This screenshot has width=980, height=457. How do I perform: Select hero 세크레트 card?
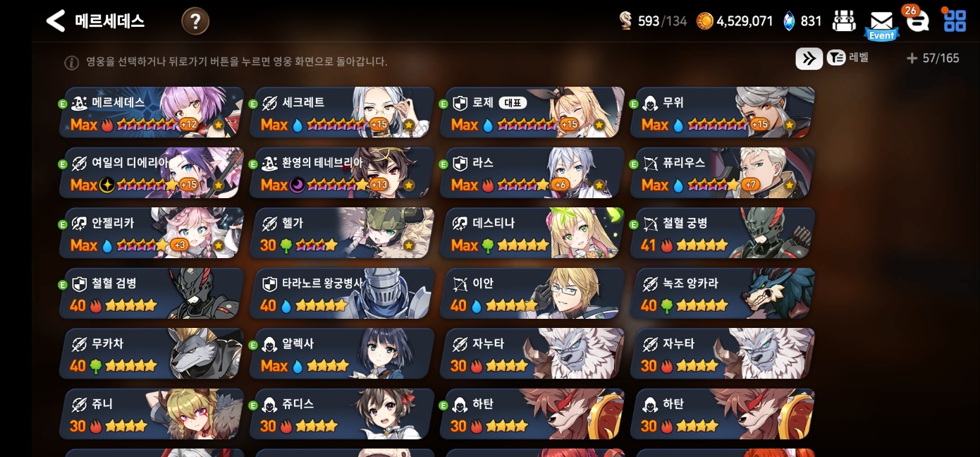coord(343,113)
